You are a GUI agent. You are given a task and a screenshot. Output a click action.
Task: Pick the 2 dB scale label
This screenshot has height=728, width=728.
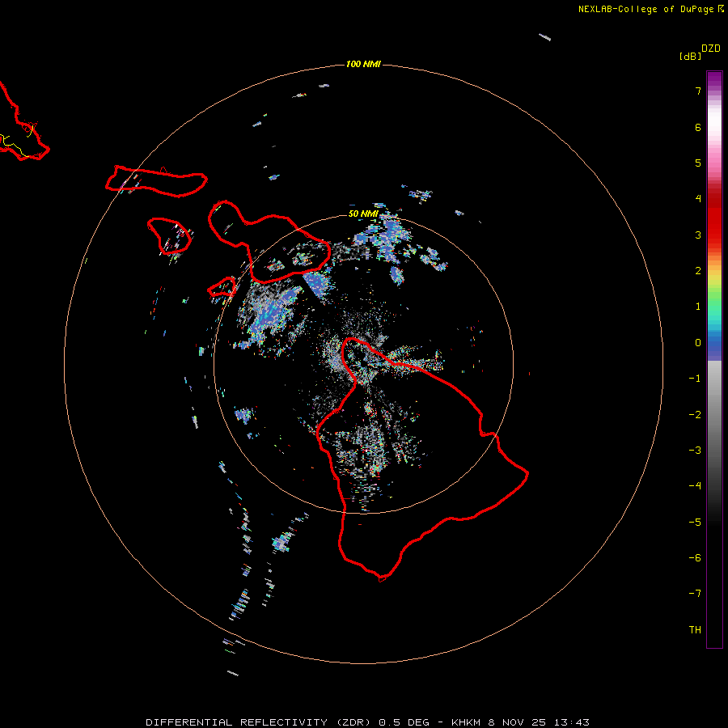click(x=698, y=271)
